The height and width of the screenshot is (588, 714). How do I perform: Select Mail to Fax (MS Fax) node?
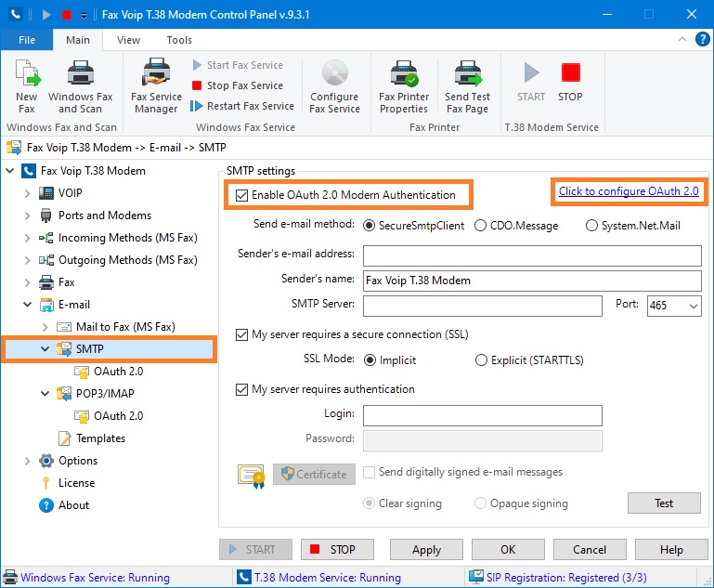[125, 327]
